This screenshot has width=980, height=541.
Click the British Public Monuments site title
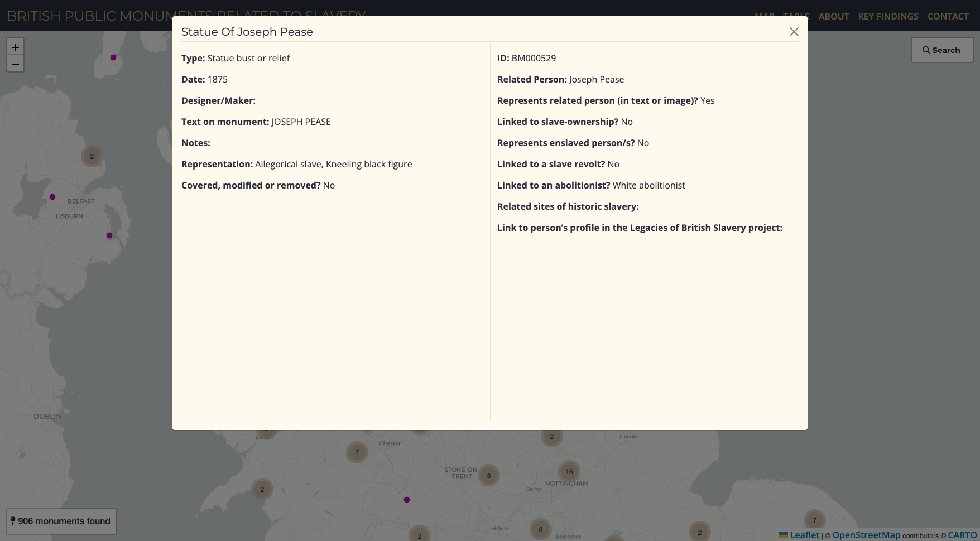(89, 16)
